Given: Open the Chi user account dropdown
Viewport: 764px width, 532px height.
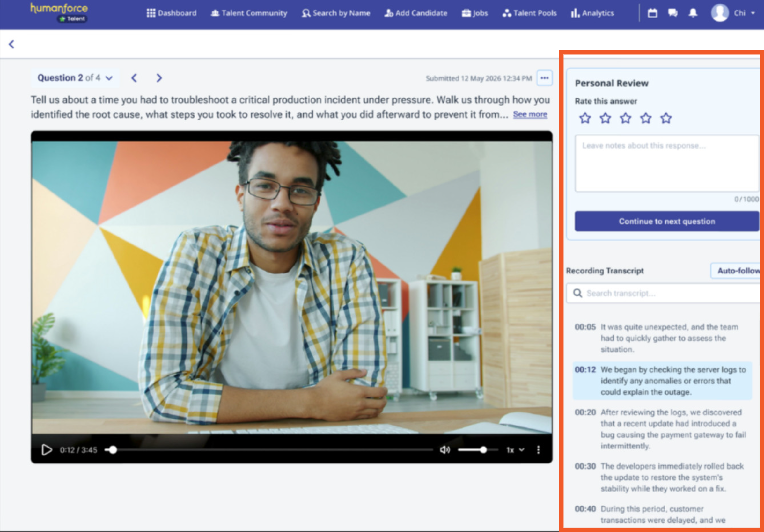Looking at the screenshot, I should point(744,13).
